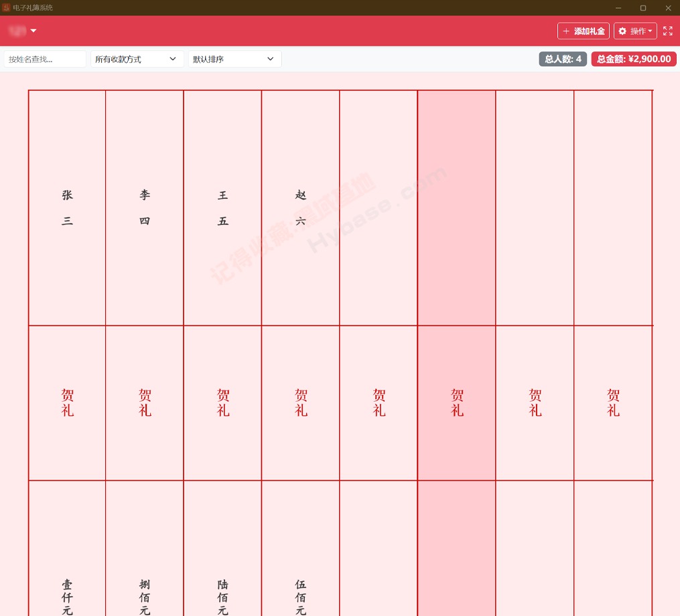Viewport: 680px width, 616px height.
Task: Click the 按姓名查找 name search field
Action: pos(45,59)
